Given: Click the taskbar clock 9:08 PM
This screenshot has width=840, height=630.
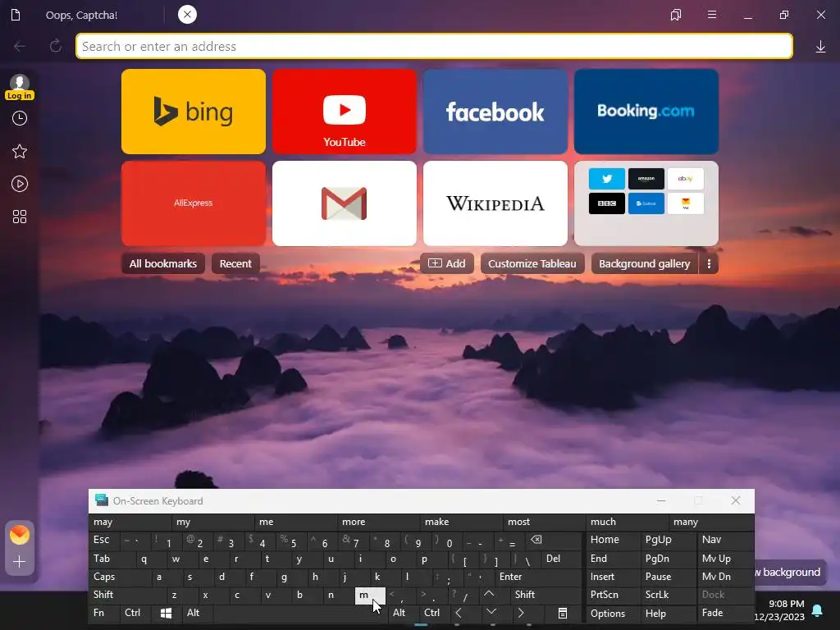Looking at the screenshot, I should [x=786, y=604].
